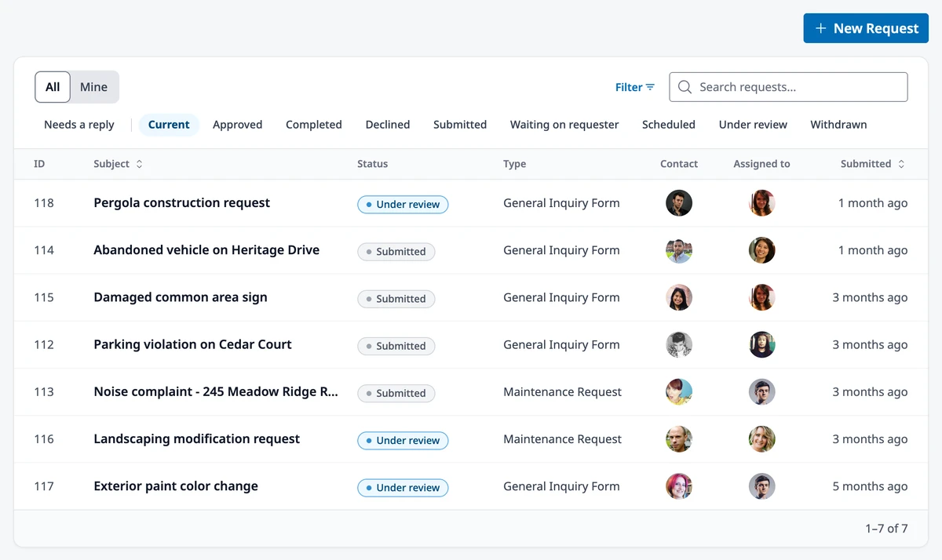The width and height of the screenshot is (942, 560).
Task: Click ID 113 cell
Action: pos(44,391)
